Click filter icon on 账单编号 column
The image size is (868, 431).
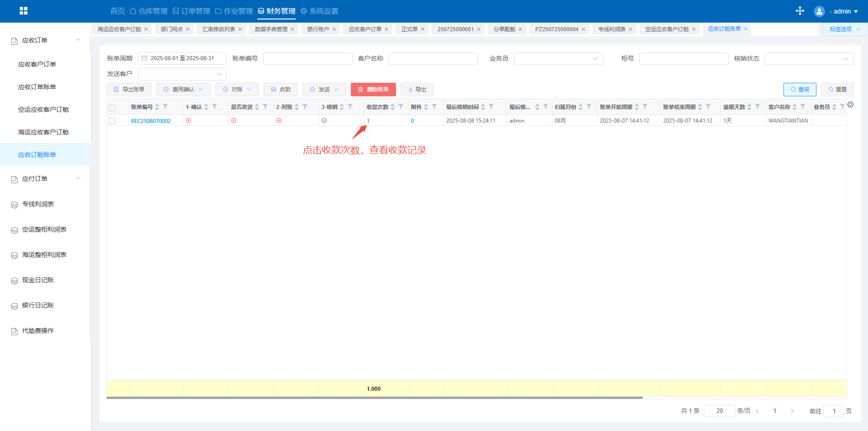(165, 107)
